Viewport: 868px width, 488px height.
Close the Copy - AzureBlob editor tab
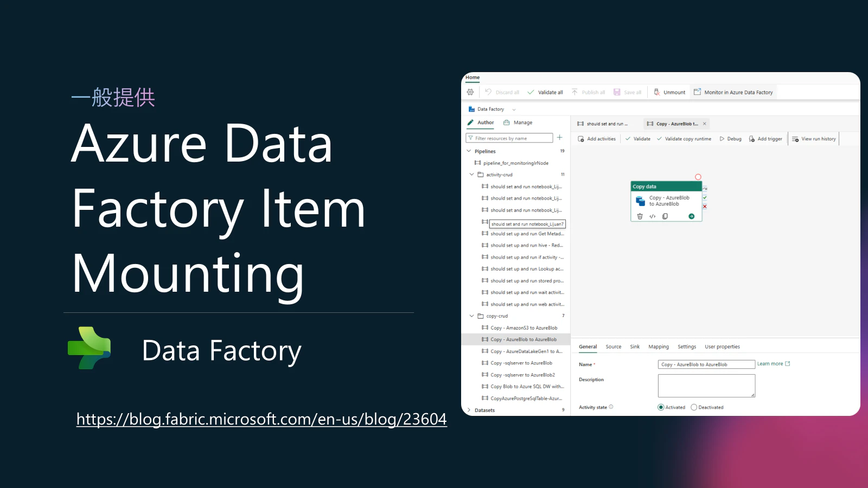tap(705, 124)
